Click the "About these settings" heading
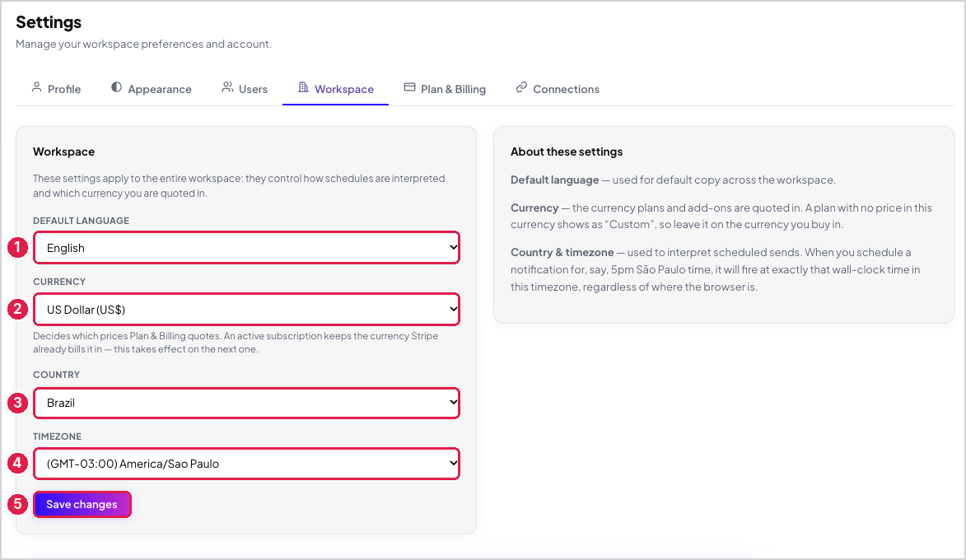 click(x=567, y=152)
